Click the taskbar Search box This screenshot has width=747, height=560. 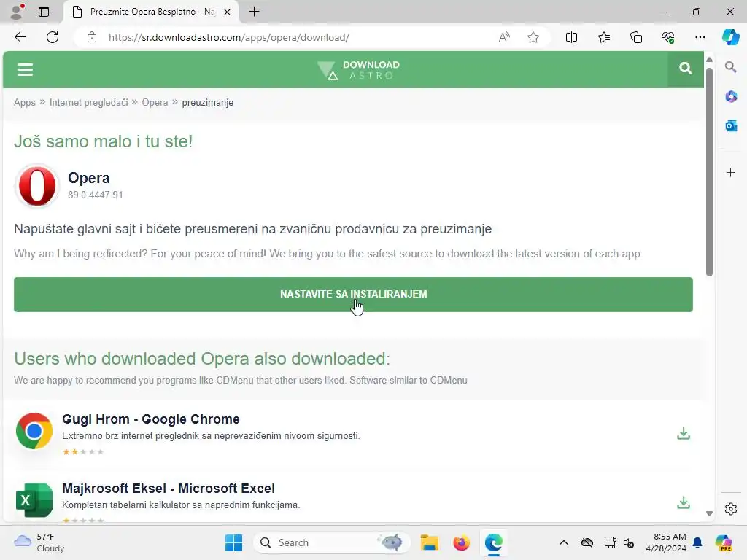[331, 542]
